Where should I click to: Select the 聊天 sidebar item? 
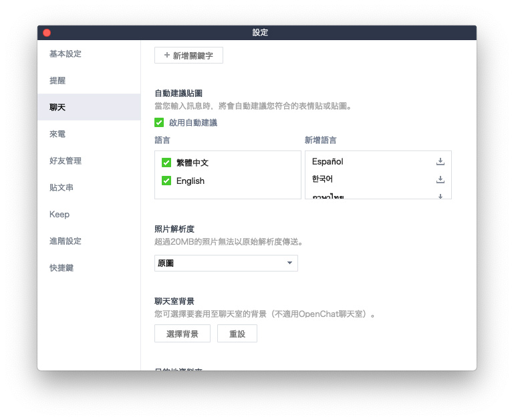57,107
